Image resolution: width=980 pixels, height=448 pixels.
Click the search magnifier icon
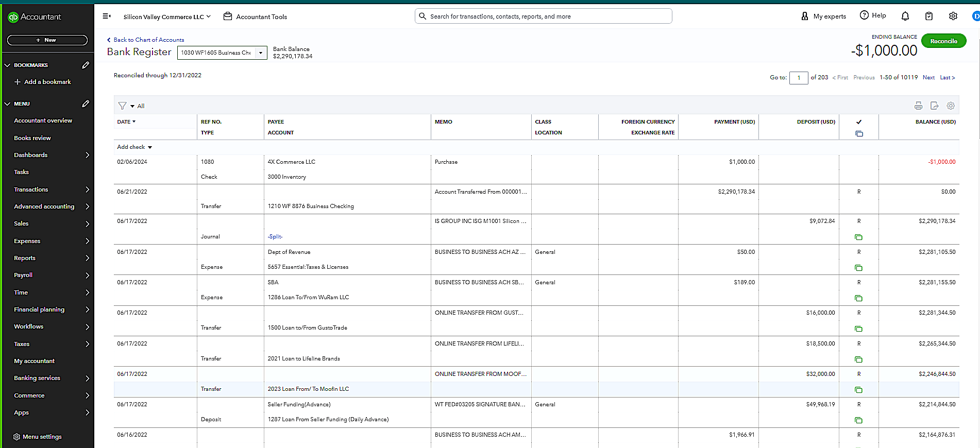pyautogui.click(x=423, y=16)
